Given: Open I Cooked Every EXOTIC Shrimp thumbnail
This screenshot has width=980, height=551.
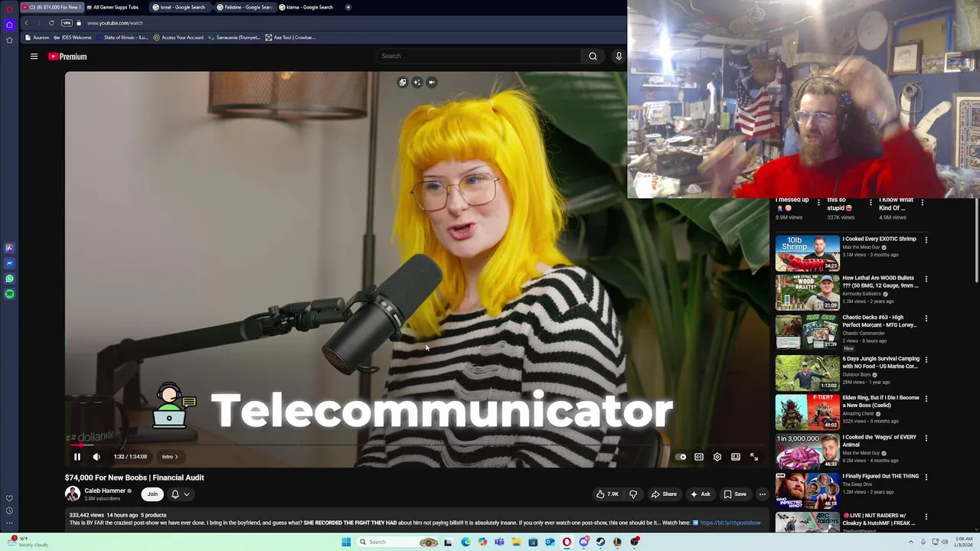Looking at the screenshot, I should 807,254.
